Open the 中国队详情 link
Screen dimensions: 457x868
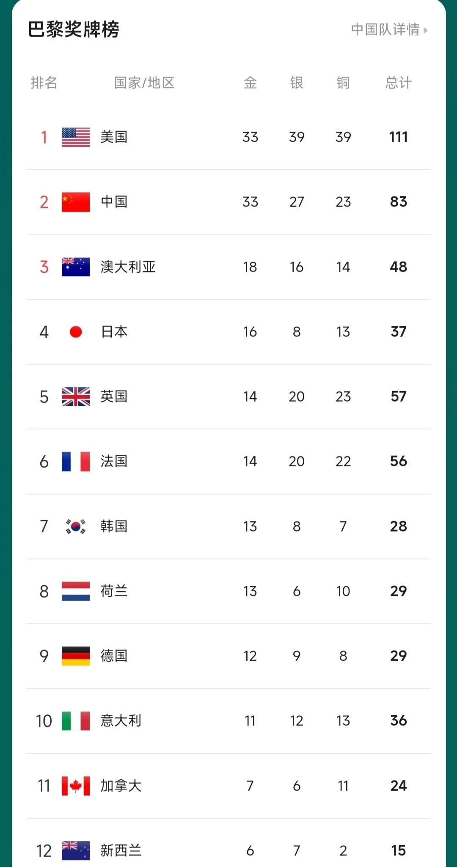click(389, 30)
